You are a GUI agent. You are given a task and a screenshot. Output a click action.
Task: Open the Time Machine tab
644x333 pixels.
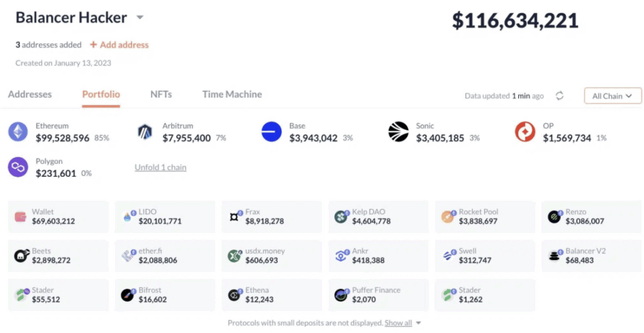click(x=232, y=94)
